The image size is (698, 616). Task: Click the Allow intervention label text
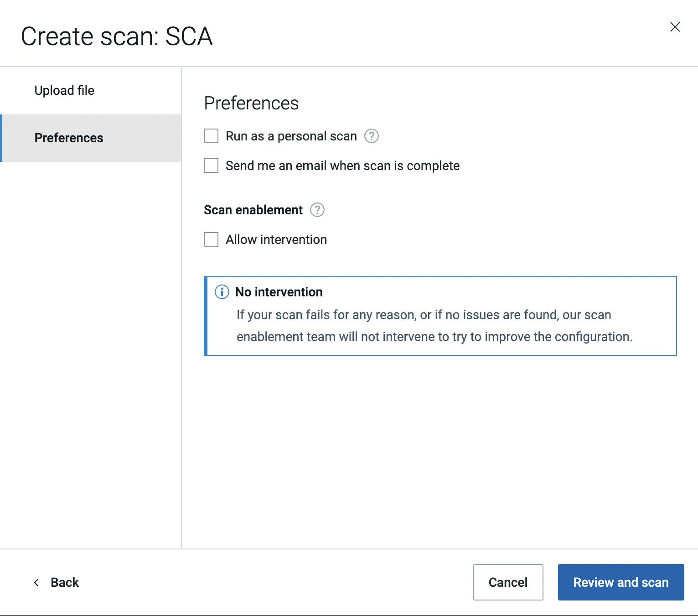(x=276, y=239)
